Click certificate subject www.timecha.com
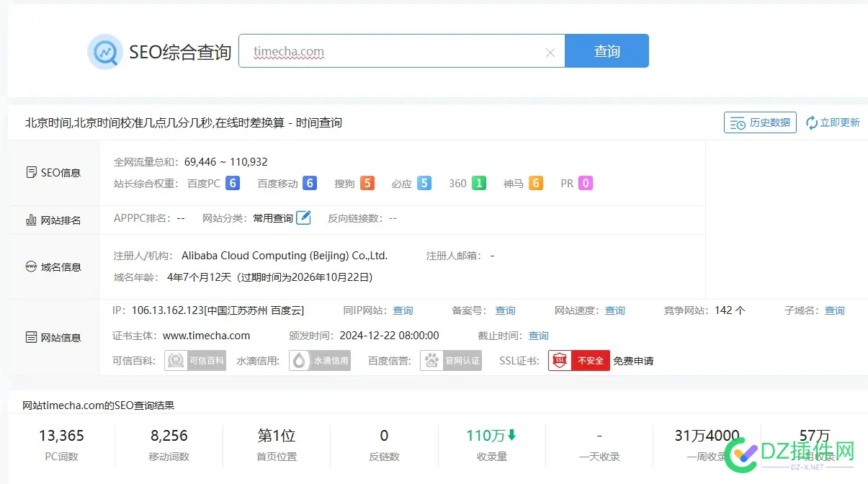Image resolution: width=868 pixels, height=484 pixels. (x=207, y=336)
